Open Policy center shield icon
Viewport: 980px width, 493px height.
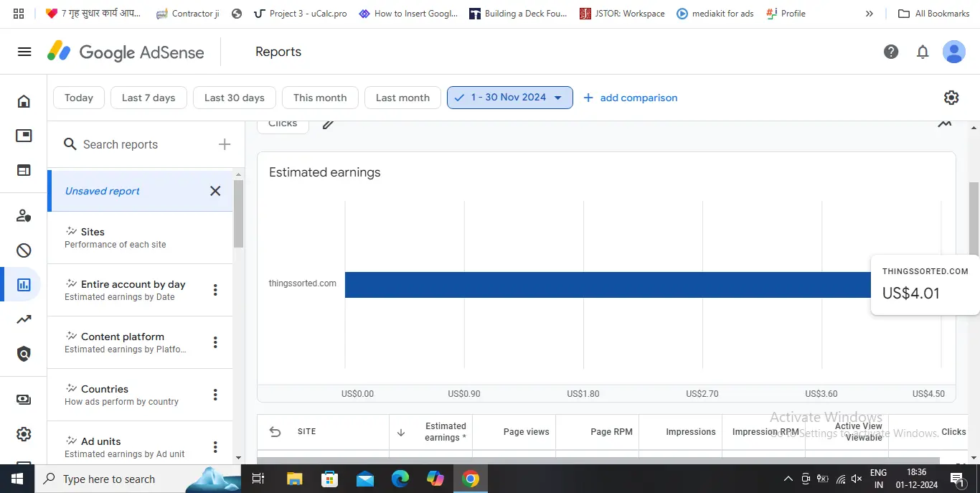24,354
